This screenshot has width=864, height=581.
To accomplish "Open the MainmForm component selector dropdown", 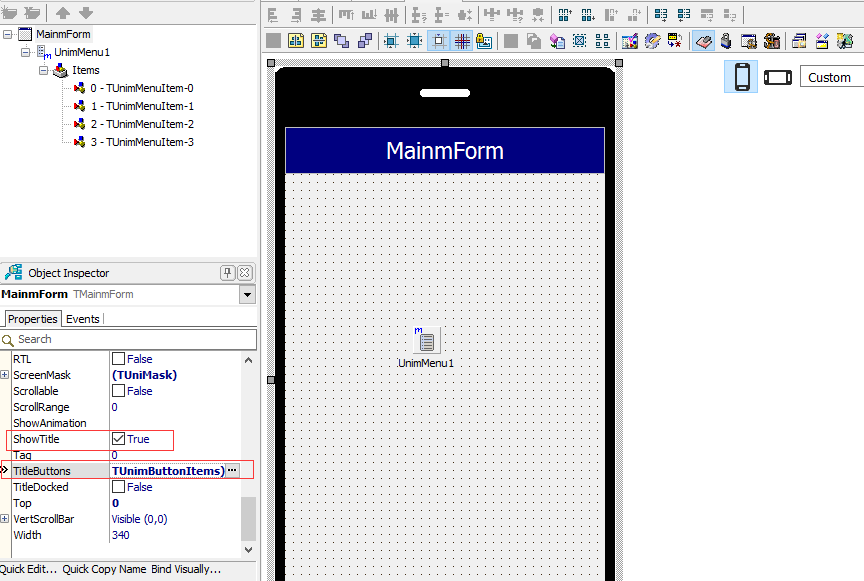I will tap(247, 294).
